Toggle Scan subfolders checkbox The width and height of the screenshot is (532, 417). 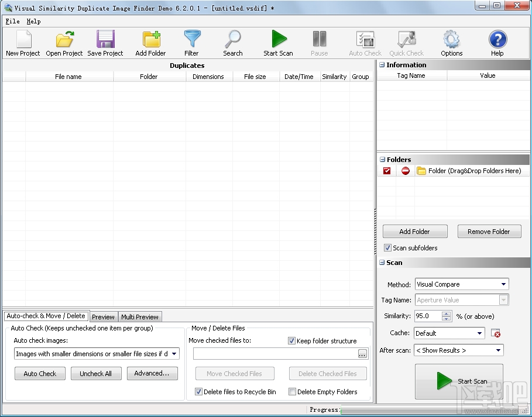pyautogui.click(x=387, y=248)
